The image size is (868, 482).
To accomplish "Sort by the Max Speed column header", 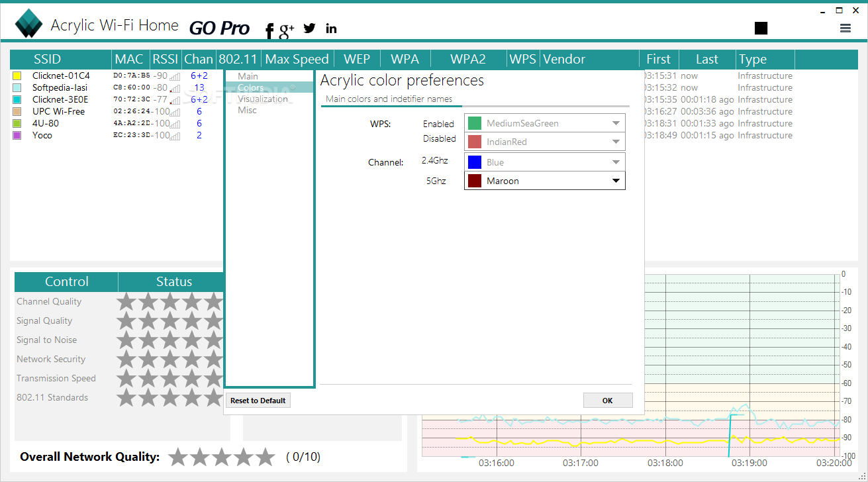I will [x=297, y=59].
